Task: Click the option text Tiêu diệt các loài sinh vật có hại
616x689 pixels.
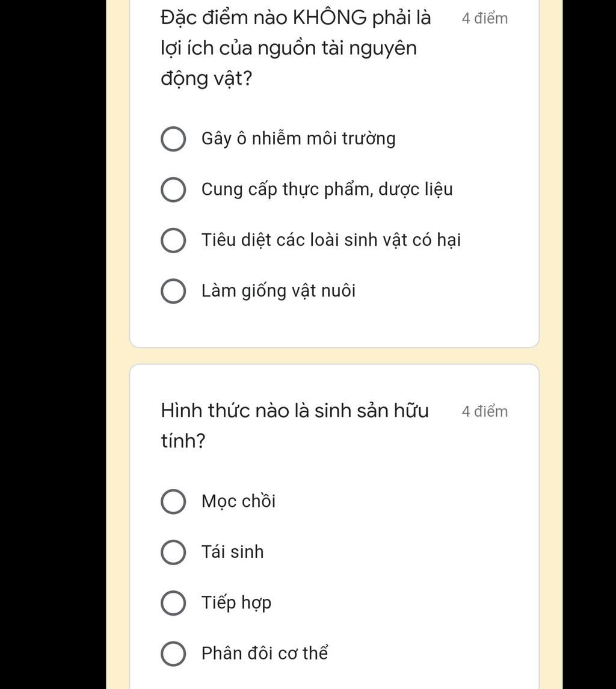Action: (331, 240)
